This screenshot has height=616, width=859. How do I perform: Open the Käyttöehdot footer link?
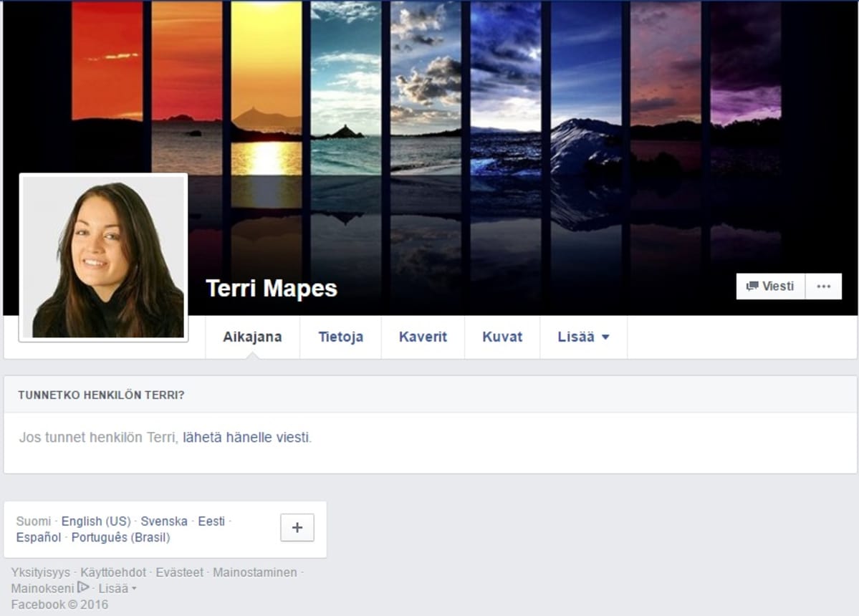click(x=113, y=573)
